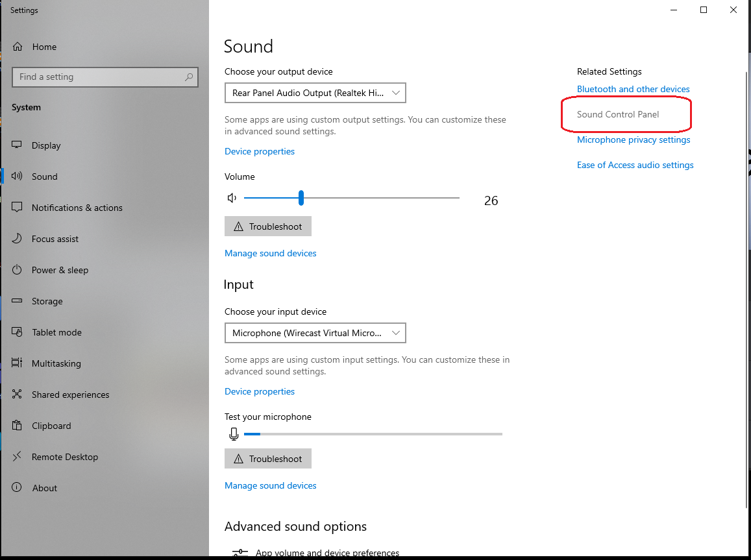This screenshot has height=560, width=751.
Task: Click the Shared experiences icon
Action: (17, 394)
